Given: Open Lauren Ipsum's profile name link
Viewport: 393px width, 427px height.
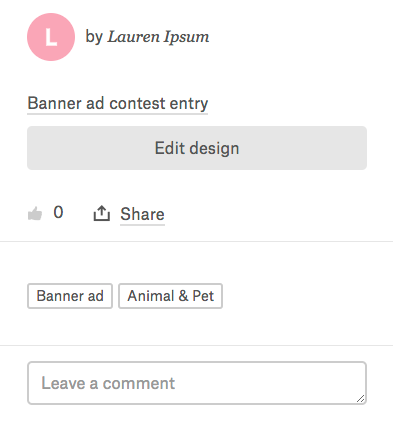Looking at the screenshot, I should [158, 37].
